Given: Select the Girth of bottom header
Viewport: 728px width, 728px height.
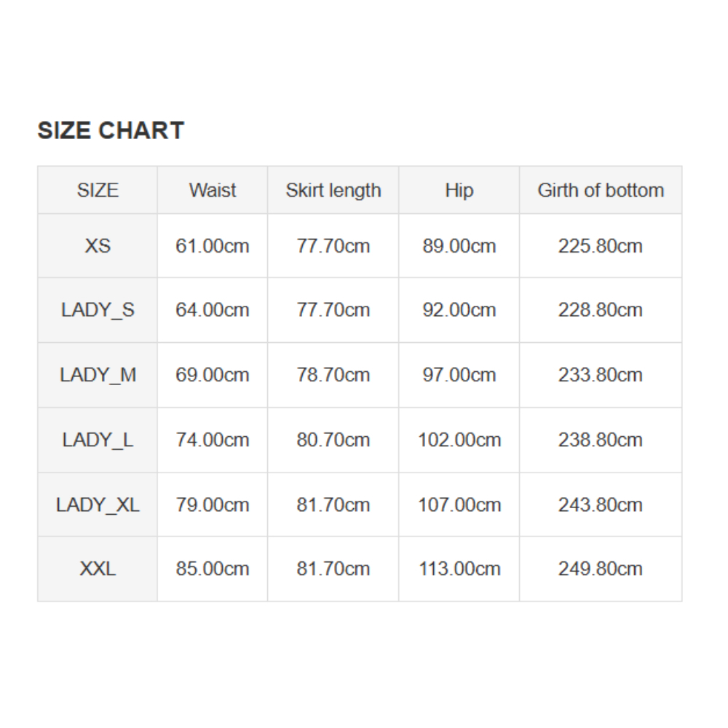Looking at the screenshot, I should pyautogui.click(x=601, y=191).
